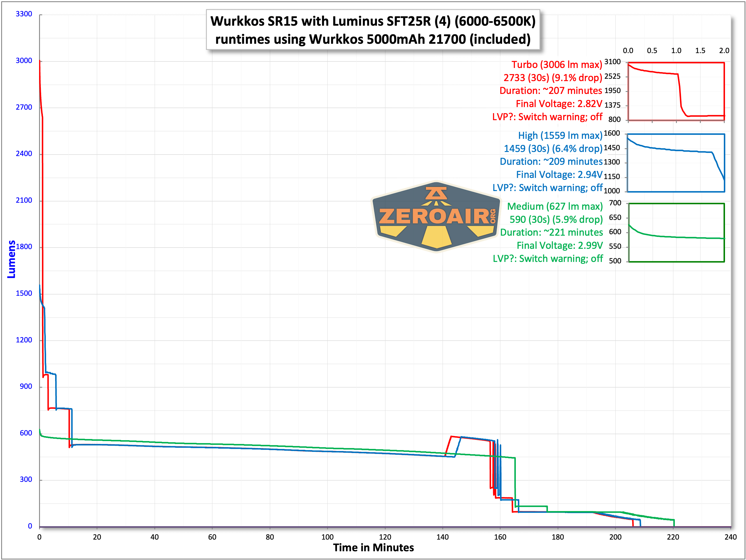Click the 240 x-axis tick label
Viewport: 746px width, 560px height.
click(731, 537)
